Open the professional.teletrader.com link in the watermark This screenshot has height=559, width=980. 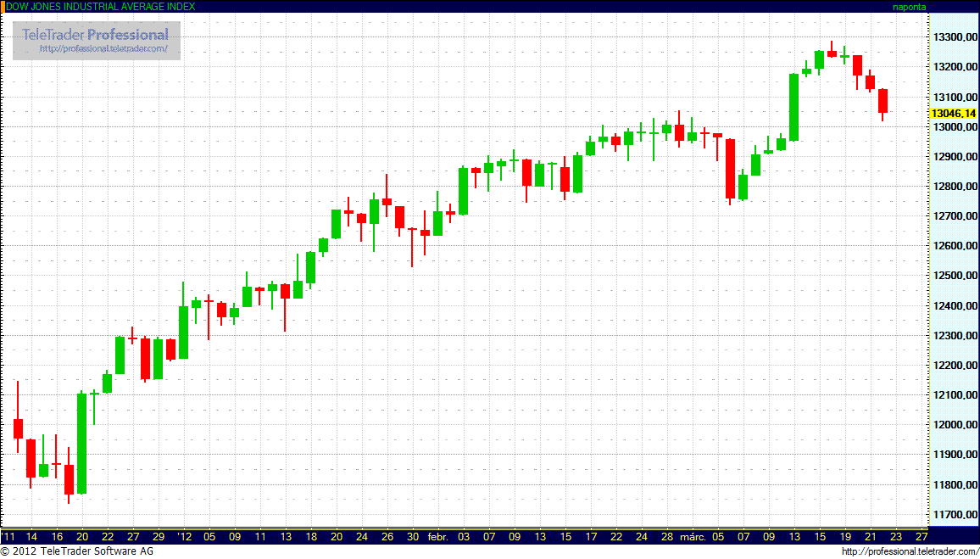click(x=109, y=49)
